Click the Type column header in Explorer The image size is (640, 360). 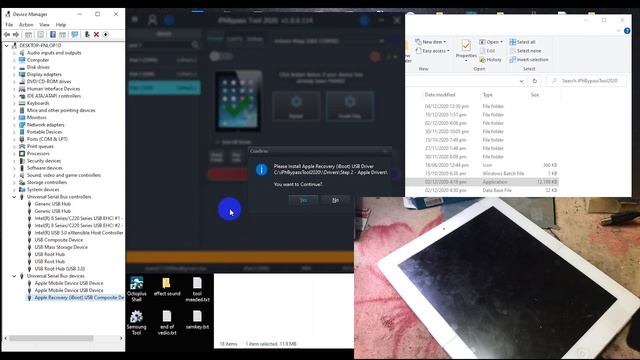[488, 95]
